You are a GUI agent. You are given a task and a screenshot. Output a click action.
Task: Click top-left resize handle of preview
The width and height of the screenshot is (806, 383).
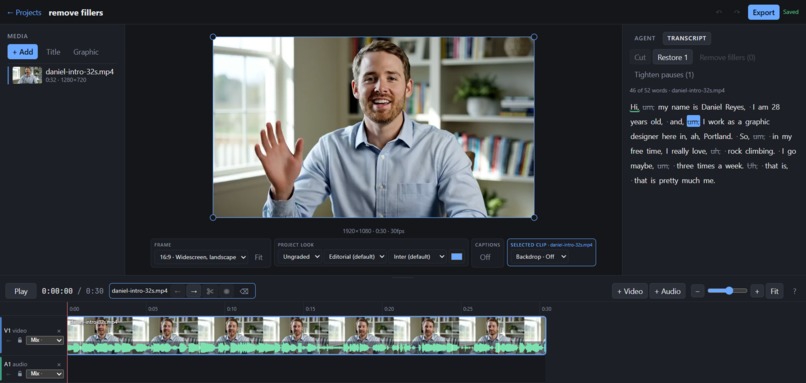[x=213, y=37]
